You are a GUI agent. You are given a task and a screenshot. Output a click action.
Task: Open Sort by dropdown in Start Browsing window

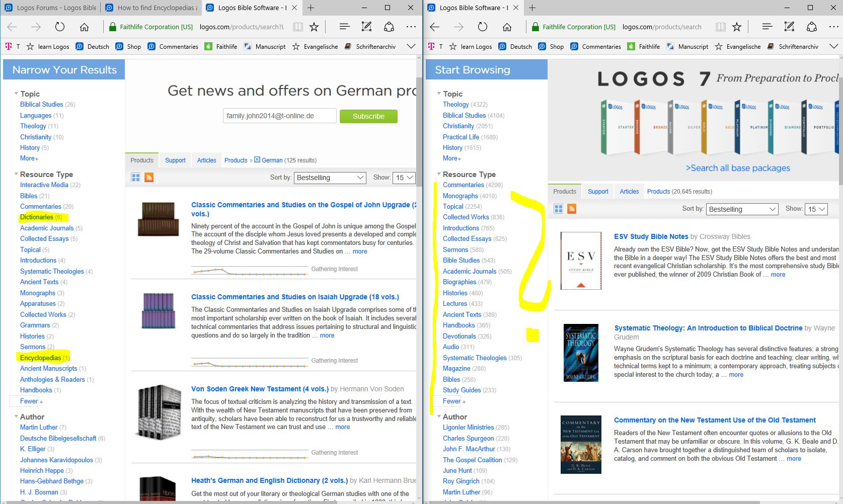(x=742, y=209)
